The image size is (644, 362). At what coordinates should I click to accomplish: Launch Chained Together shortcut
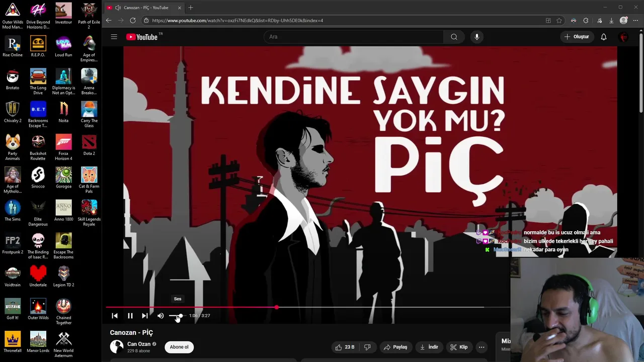coord(63,312)
